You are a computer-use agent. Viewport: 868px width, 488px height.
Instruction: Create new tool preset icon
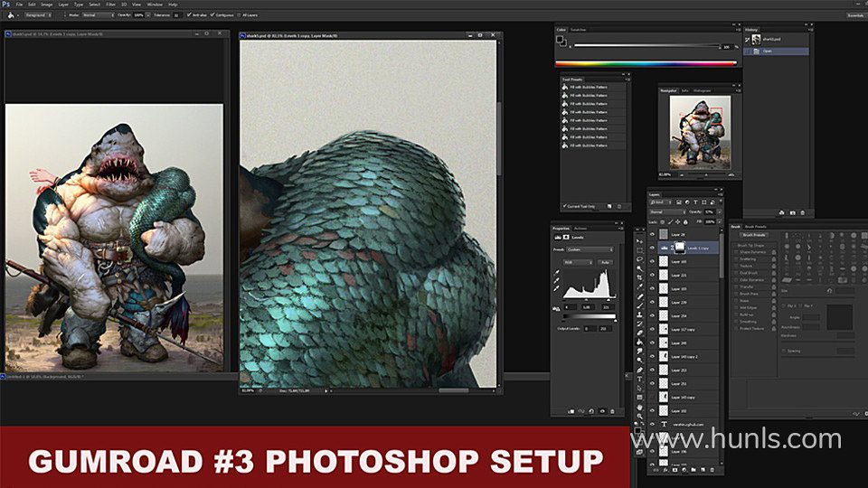[609, 206]
